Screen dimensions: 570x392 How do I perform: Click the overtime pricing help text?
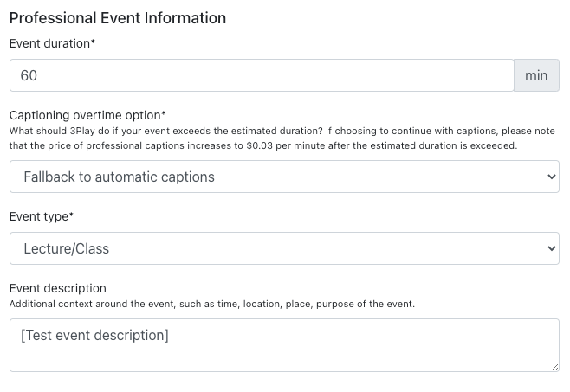pyautogui.click(x=282, y=138)
